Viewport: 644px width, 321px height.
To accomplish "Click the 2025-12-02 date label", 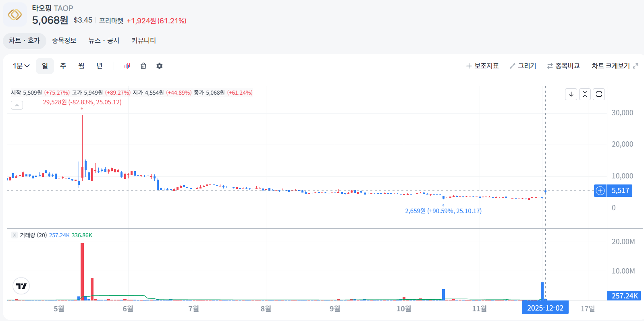I will coord(545,308).
